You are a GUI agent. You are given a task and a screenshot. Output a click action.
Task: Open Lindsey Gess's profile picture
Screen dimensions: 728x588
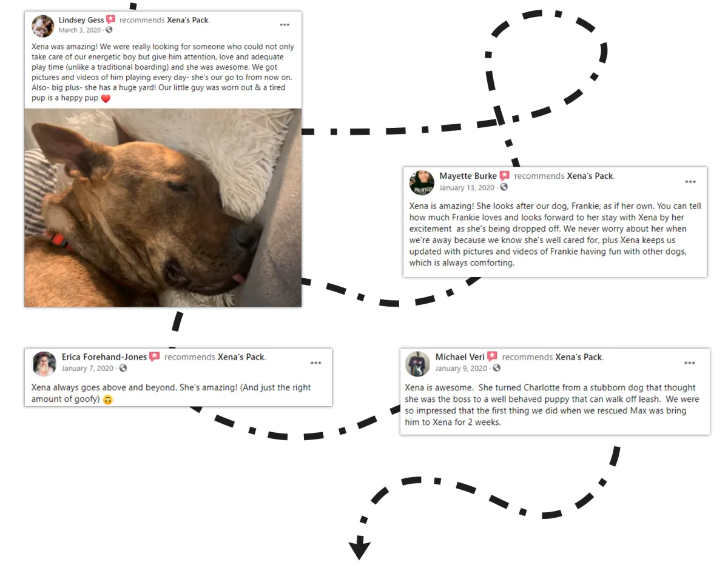[42, 26]
